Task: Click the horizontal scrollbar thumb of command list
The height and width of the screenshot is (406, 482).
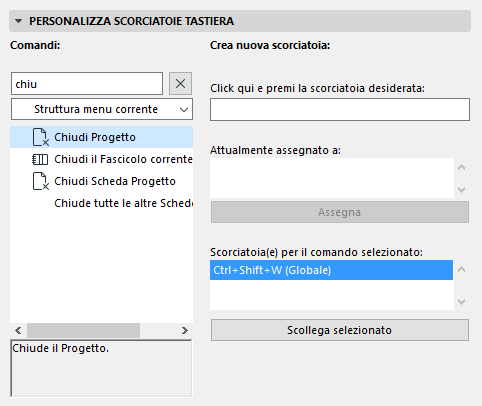Action: (x=83, y=330)
